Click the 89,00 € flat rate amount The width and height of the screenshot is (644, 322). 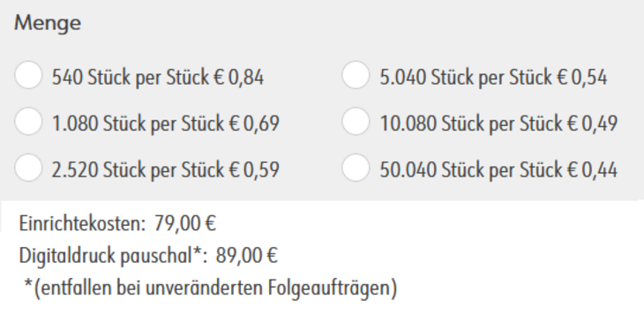point(246,256)
